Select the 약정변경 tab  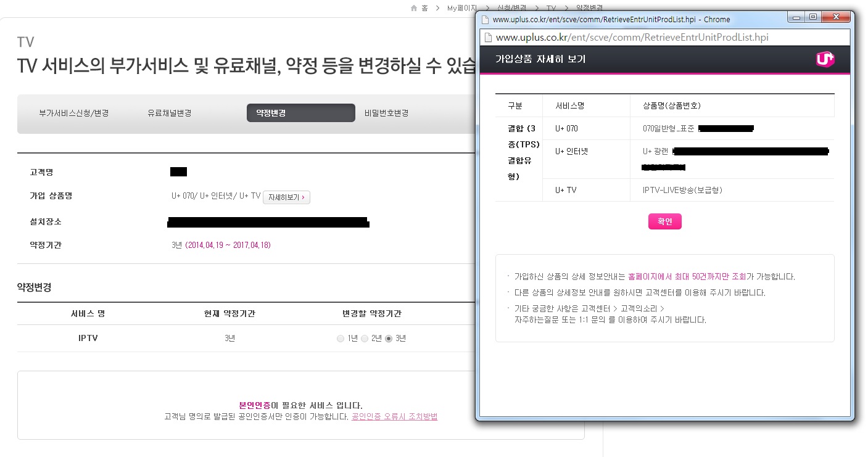pos(301,113)
